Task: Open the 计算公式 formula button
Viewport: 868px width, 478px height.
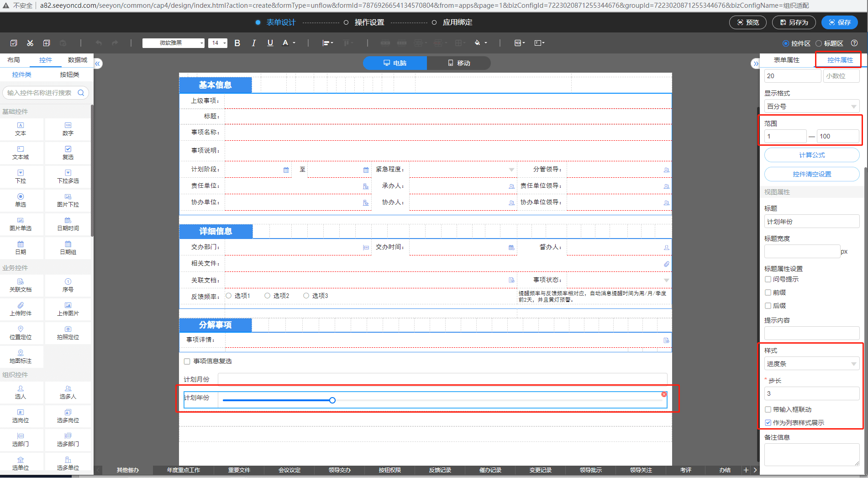Action: 812,155
